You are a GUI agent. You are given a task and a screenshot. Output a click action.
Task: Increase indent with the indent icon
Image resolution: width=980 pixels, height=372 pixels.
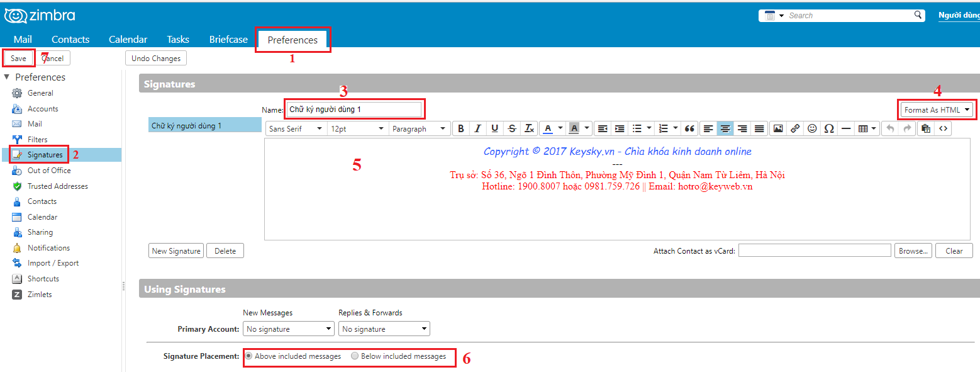click(620, 128)
